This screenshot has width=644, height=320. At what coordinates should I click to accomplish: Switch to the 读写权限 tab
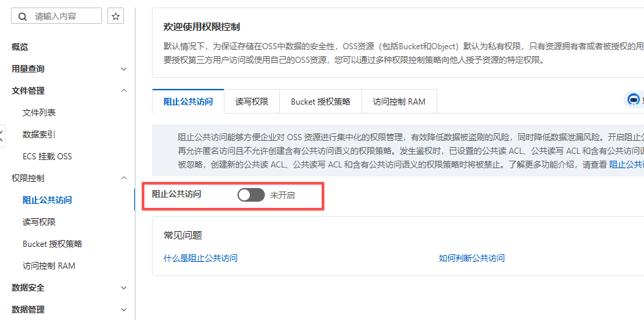click(x=252, y=102)
